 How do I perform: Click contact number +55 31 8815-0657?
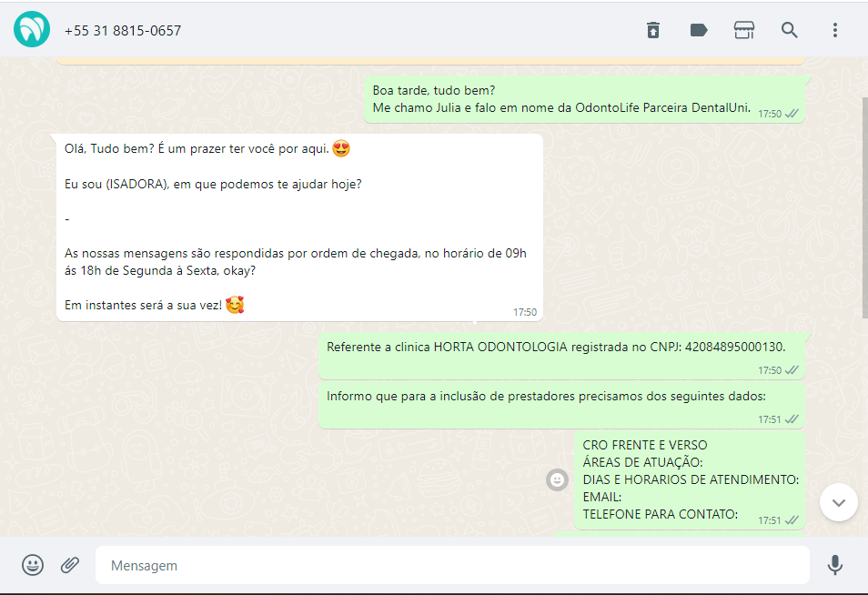(x=123, y=30)
